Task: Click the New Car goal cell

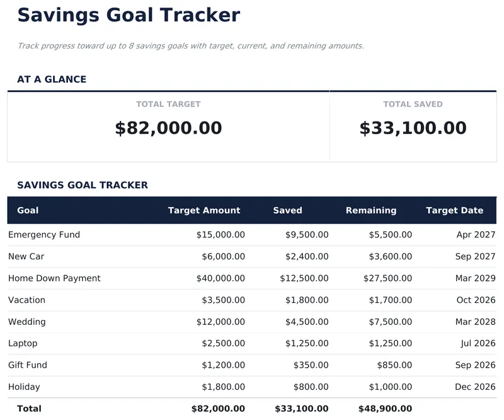Action: click(x=26, y=256)
